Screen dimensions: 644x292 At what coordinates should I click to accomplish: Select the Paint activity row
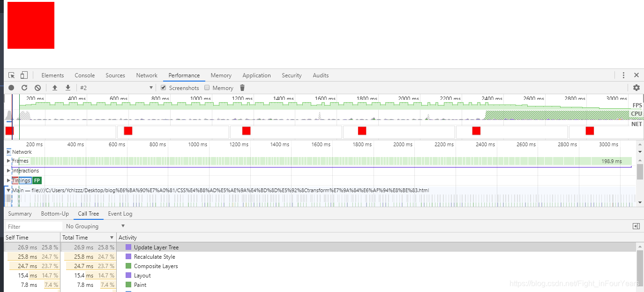[320, 285]
